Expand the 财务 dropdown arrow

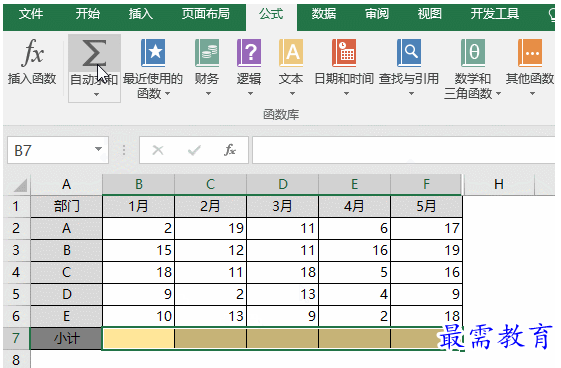[x=208, y=94]
